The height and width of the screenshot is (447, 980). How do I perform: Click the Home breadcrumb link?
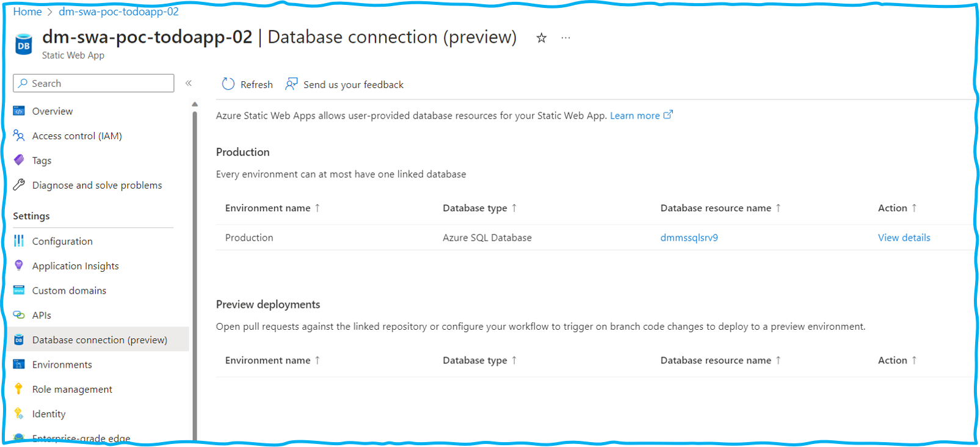coord(27,12)
